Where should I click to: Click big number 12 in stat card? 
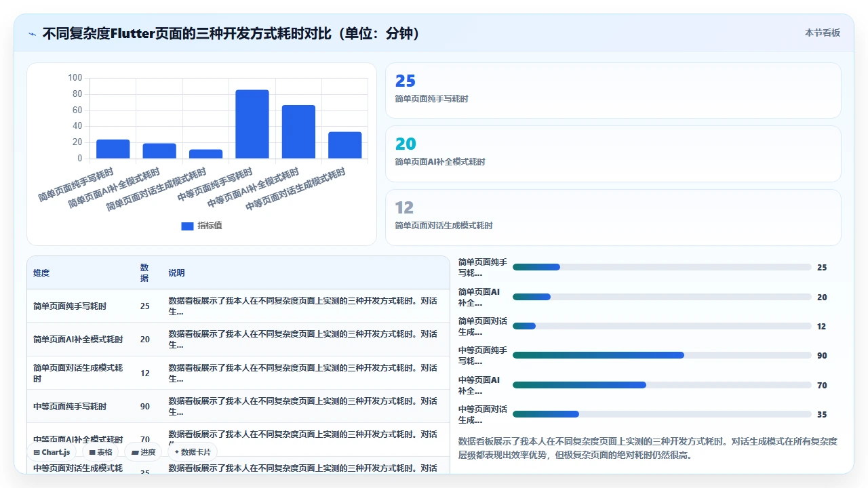click(404, 207)
